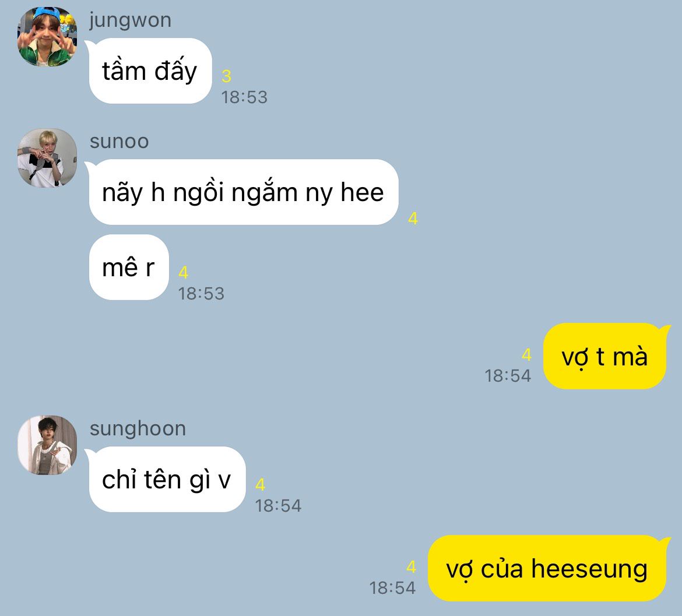The height and width of the screenshot is (616, 682).
Task: Tap unread count 4 beside 'chỉ tên gì v'
Action: pos(260,484)
